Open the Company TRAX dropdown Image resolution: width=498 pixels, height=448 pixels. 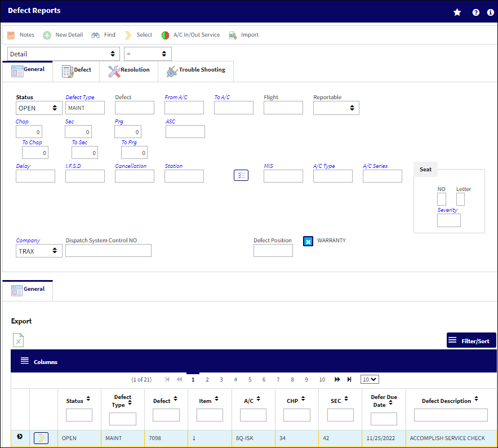(39, 251)
